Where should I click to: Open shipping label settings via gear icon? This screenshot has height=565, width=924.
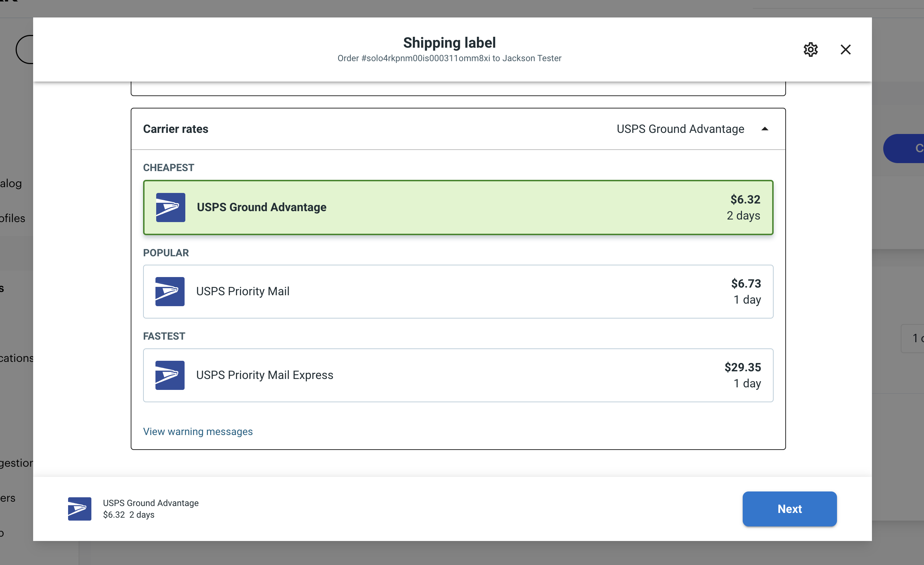tap(811, 50)
